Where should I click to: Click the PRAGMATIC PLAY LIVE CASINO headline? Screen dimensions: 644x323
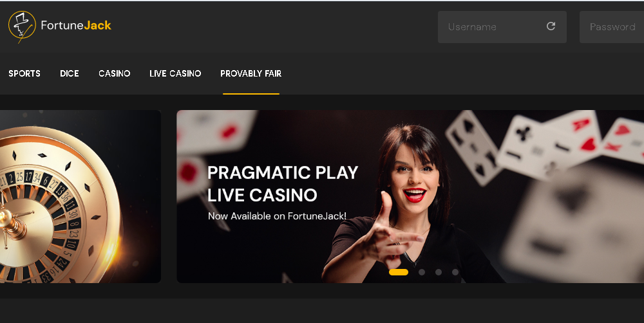point(283,183)
